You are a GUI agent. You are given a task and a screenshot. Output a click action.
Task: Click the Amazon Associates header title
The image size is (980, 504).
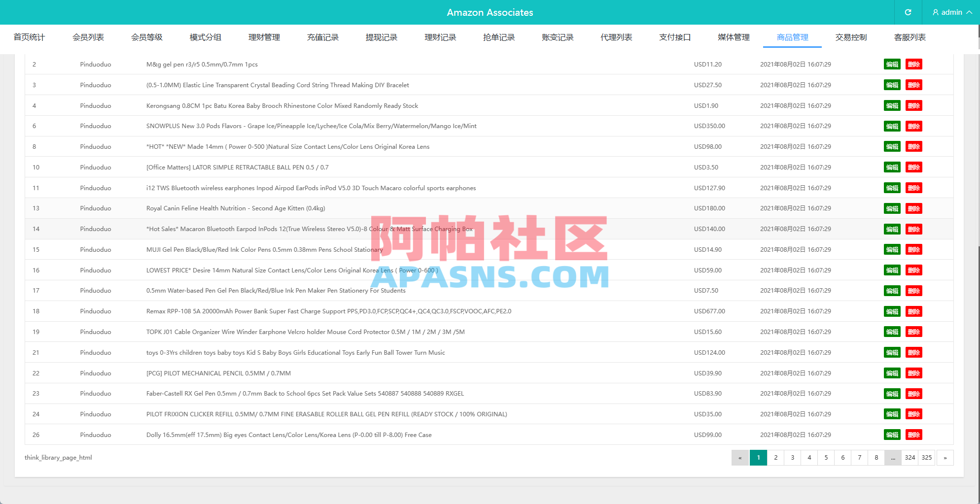coord(490,12)
